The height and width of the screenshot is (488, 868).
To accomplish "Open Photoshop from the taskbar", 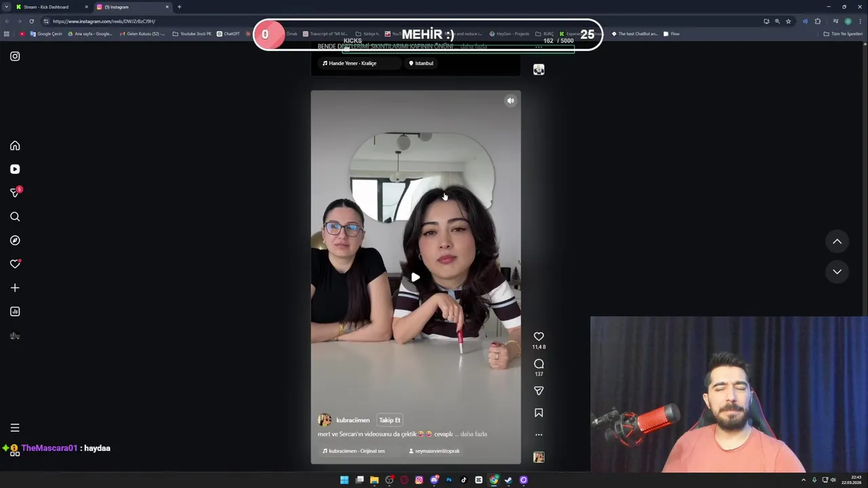I will click(x=449, y=480).
